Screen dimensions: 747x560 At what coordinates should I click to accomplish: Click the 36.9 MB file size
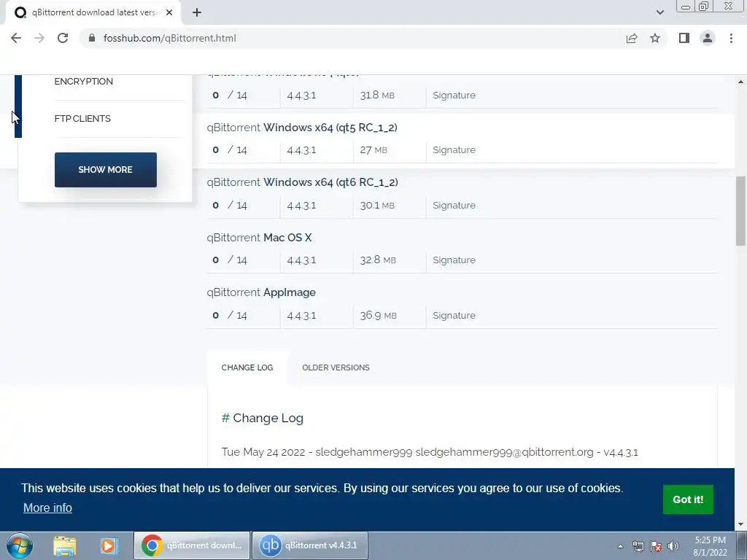click(x=379, y=315)
